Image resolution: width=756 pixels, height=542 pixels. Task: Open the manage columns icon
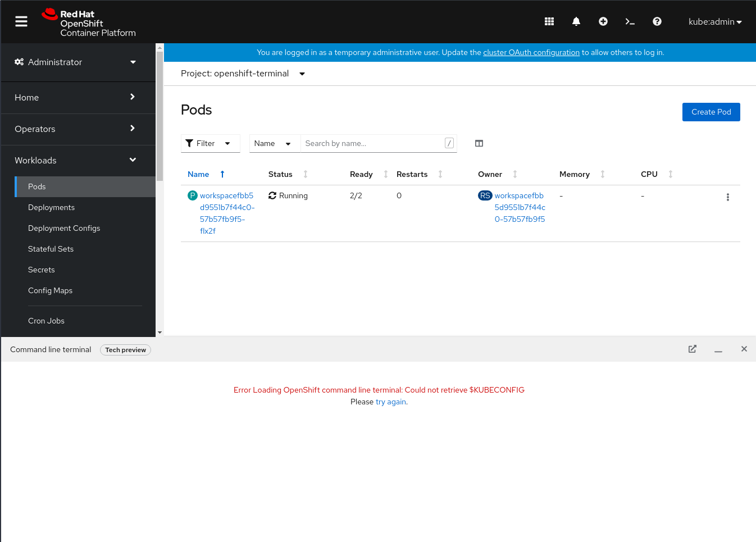[x=479, y=143]
